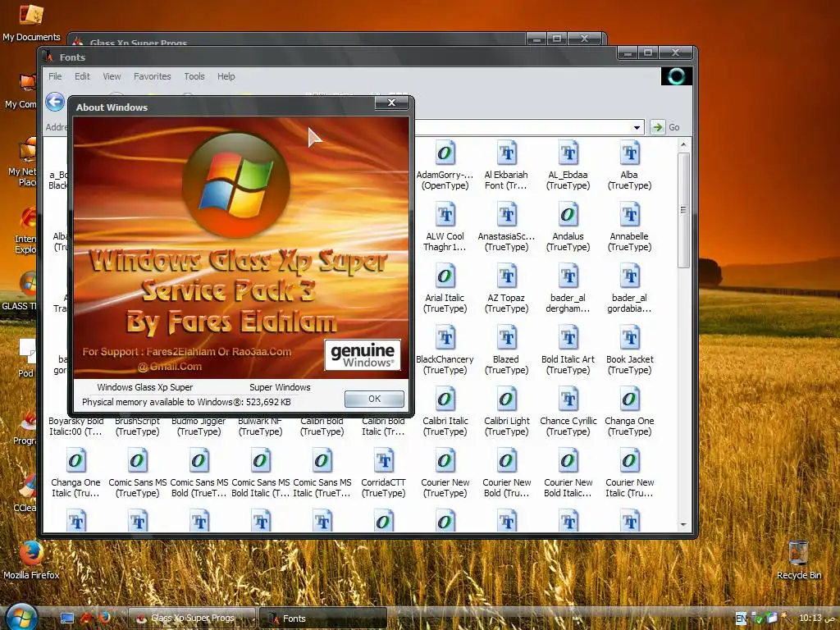
Task: Select the Andalus font icon
Action: click(568, 216)
